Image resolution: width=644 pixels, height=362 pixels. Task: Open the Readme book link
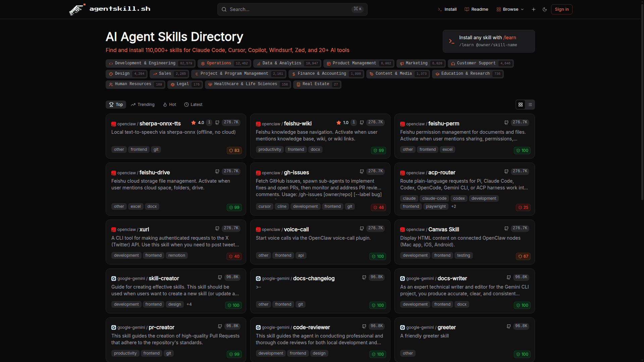(x=476, y=9)
